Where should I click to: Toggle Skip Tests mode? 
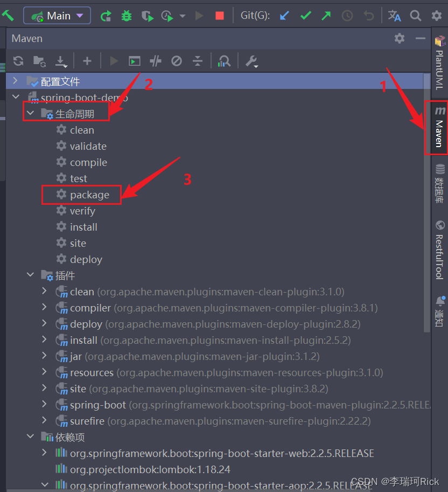pos(177,61)
